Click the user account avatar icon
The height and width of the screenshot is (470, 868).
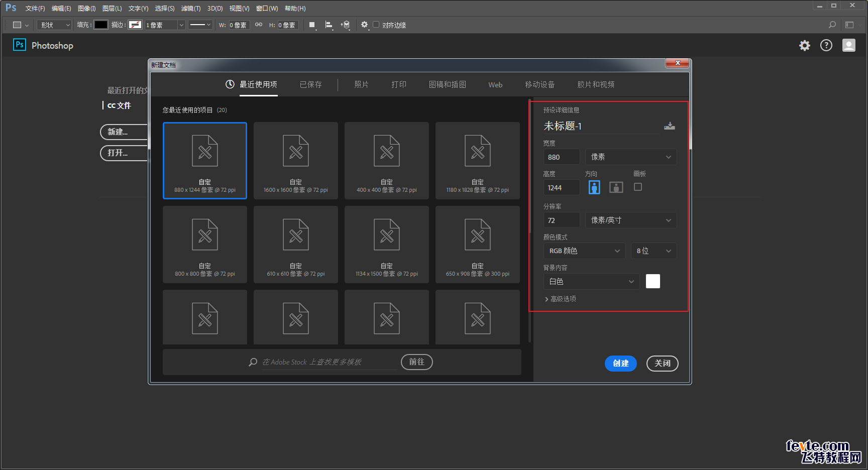click(x=849, y=46)
